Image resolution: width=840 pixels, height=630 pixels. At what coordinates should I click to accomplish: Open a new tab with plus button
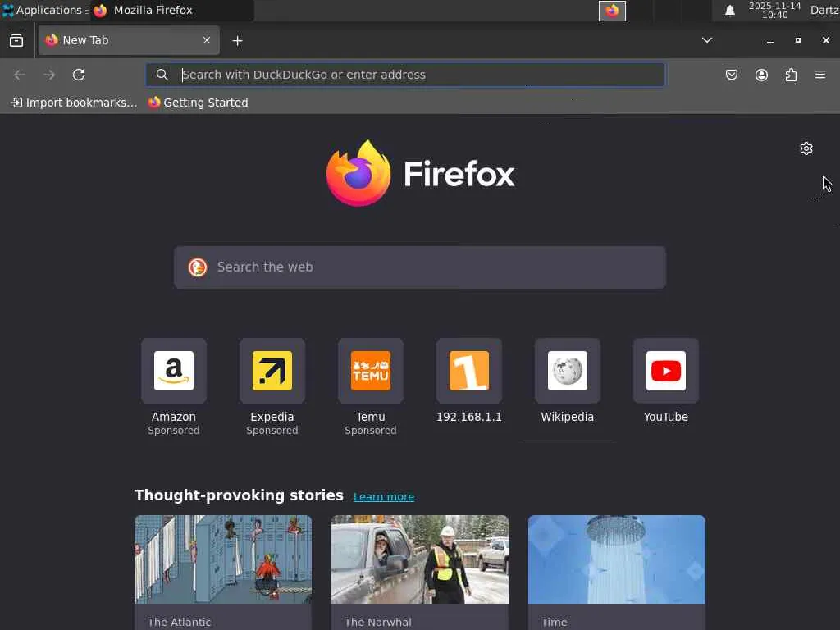pos(237,41)
